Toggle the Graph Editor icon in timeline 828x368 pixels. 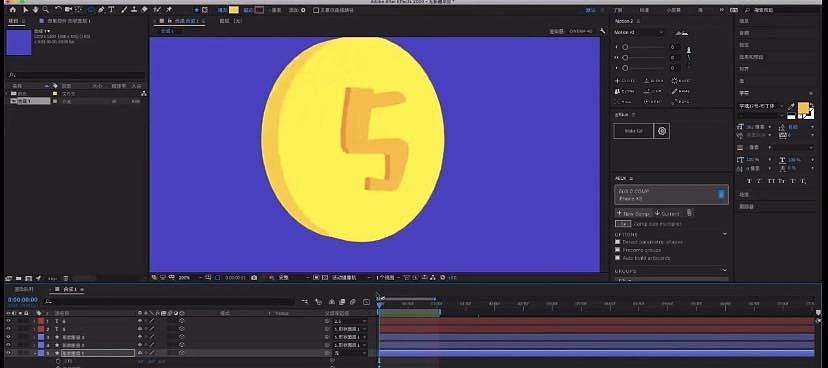coord(366,301)
